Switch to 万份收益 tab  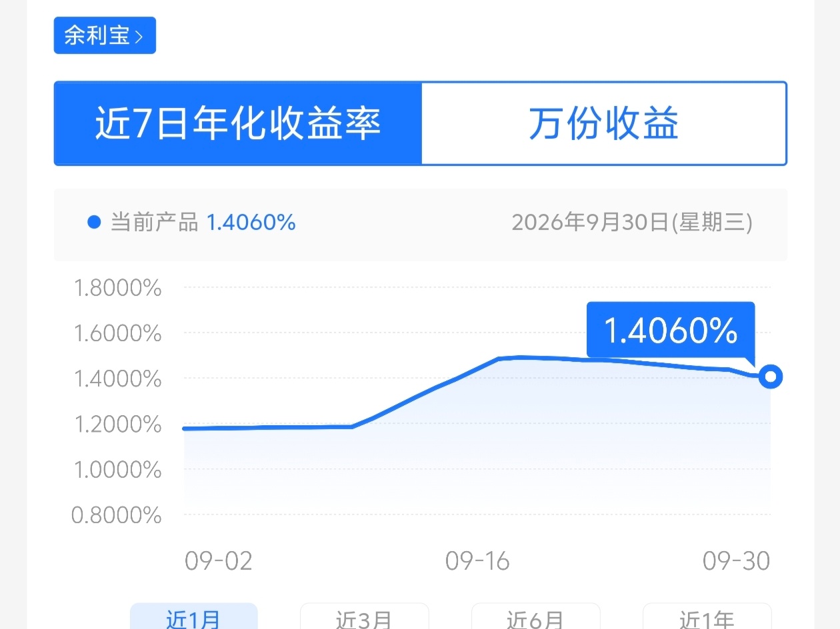[x=604, y=123]
